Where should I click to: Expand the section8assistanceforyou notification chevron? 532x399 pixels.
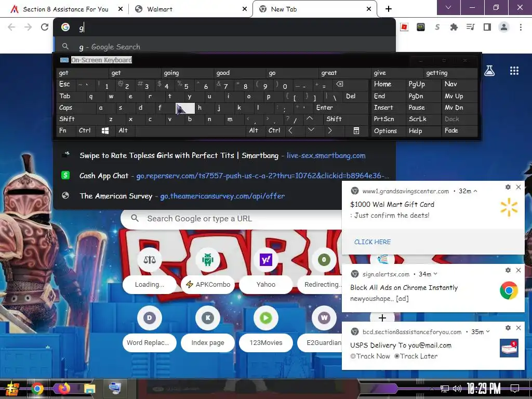point(487,331)
